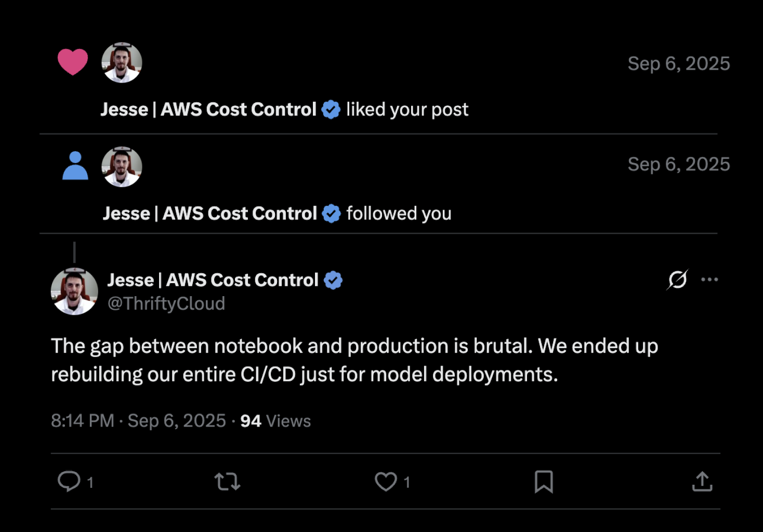Click the reply count next to comment icon
The width and height of the screenshot is (763, 532).
pyautogui.click(x=90, y=483)
